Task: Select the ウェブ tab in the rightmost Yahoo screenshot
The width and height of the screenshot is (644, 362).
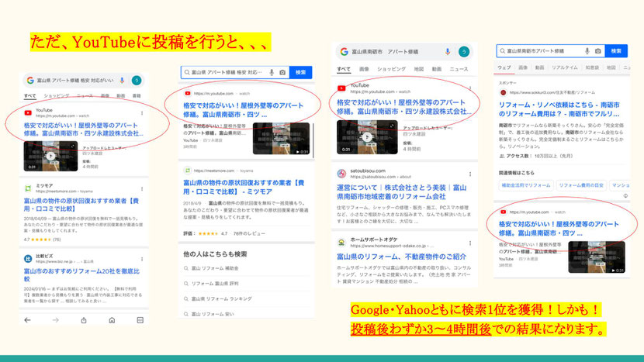Action: tap(504, 67)
